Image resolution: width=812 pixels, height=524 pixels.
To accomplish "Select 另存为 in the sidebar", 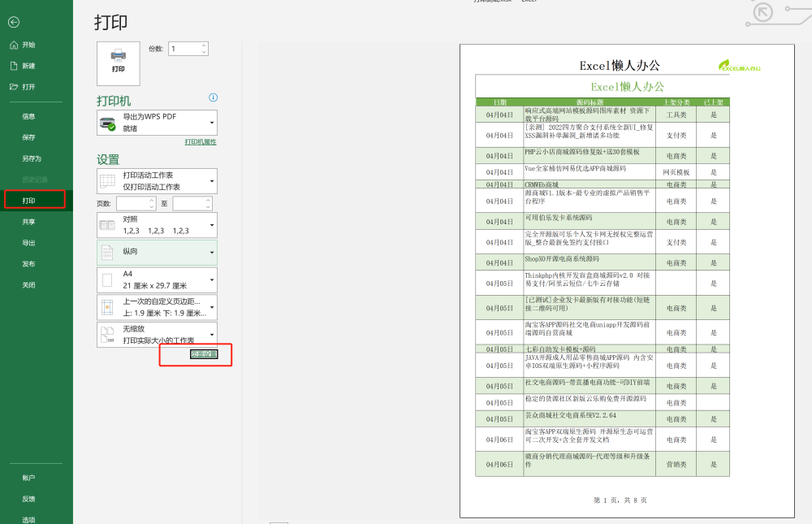I will [31, 158].
